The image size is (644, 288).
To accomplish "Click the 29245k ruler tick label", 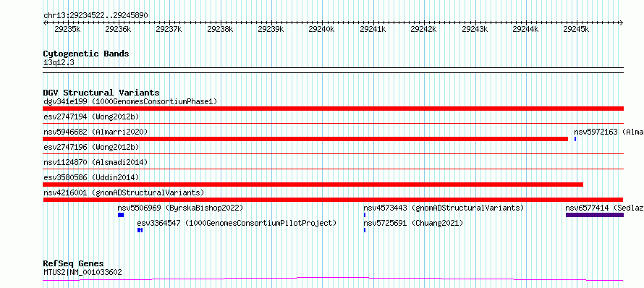I will (576, 29).
